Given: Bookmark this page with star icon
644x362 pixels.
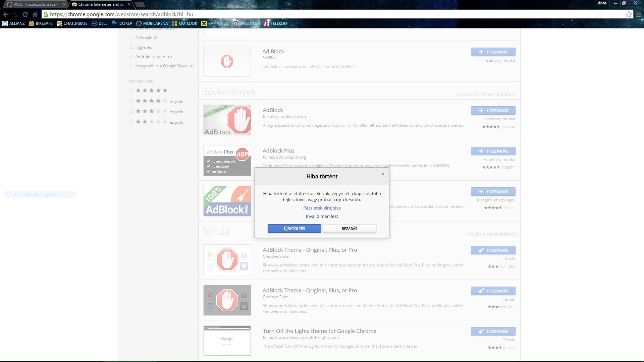Looking at the screenshot, I should tap(629, 14).
